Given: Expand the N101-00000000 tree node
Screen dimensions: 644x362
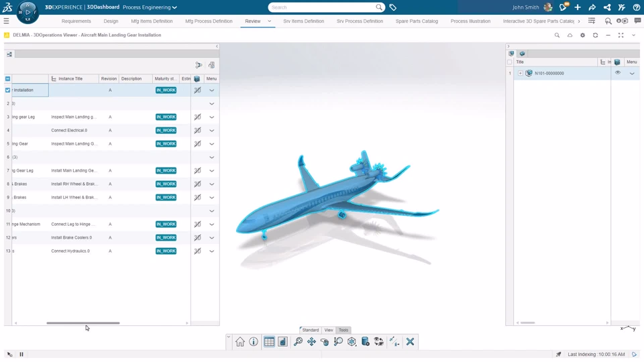Looking at the screenshot, I should (x=521, y=73).
